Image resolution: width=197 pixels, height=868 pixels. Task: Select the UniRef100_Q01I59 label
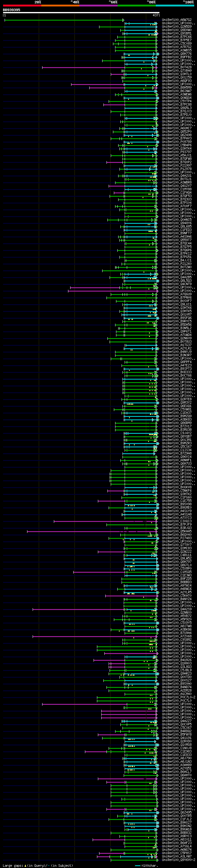click(x=177, y=78)
